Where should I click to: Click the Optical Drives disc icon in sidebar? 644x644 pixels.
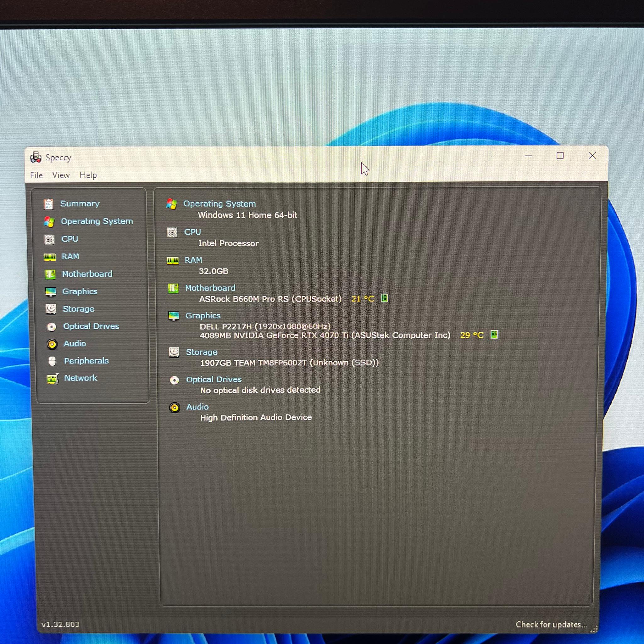(x=52, y=327)
